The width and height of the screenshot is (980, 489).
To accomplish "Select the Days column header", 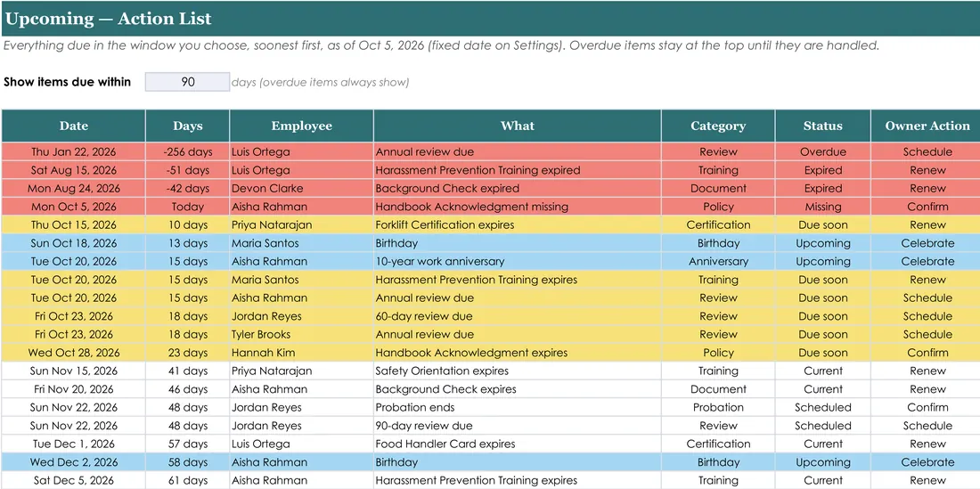I will pyautogui.click(x=187, y=126).
